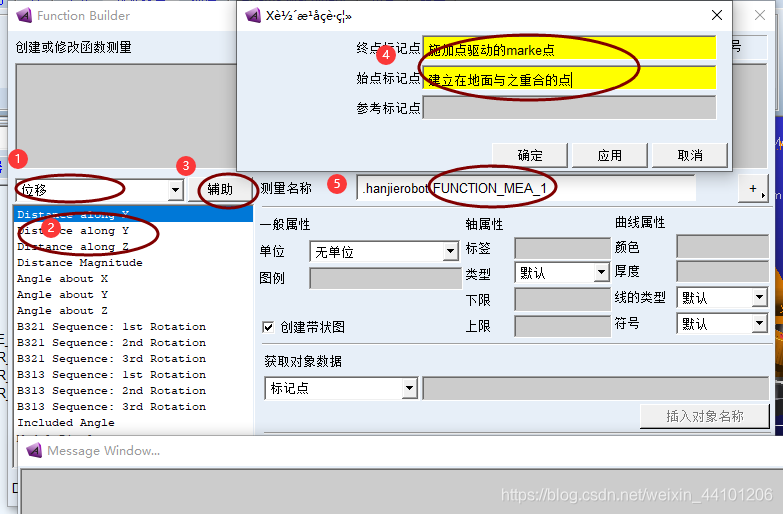
Task: Click the 测量名称 measure name field
Action: tap(525, 188)
